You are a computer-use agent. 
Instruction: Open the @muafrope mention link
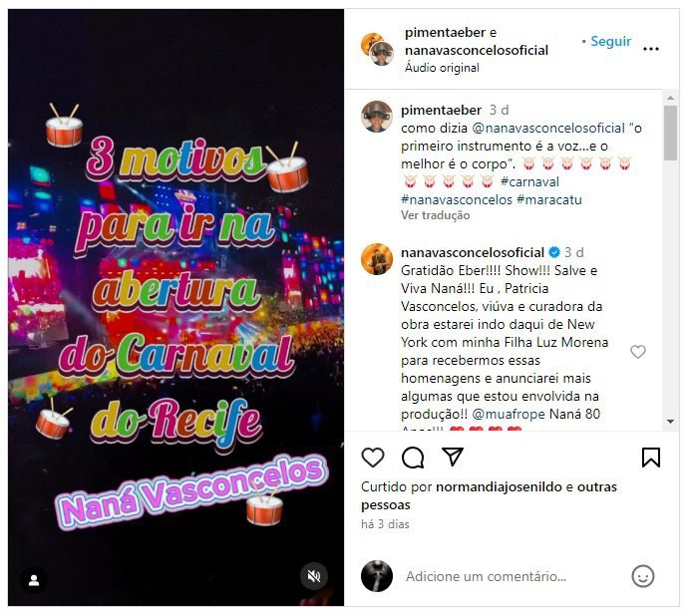[509, 414]
